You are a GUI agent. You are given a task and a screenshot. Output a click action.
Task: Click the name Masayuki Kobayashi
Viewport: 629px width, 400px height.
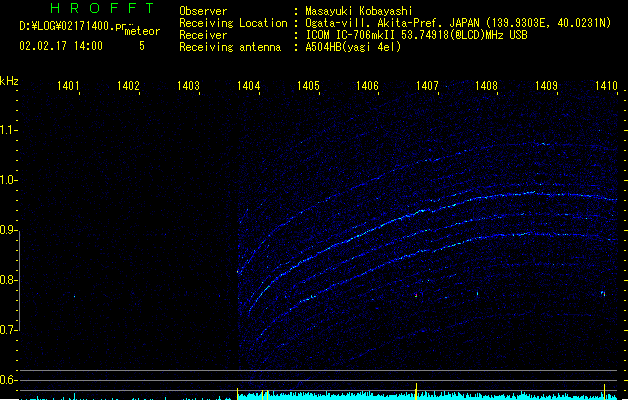pyautogui.click(x=359, y=11)
